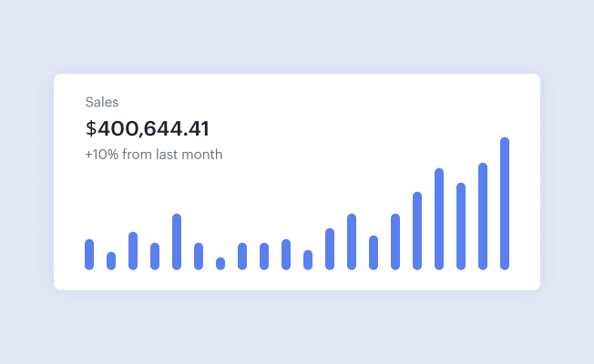Click the fifth bar from the left
The height and width of the screenshot is (364, 594).
click(177, 242)
